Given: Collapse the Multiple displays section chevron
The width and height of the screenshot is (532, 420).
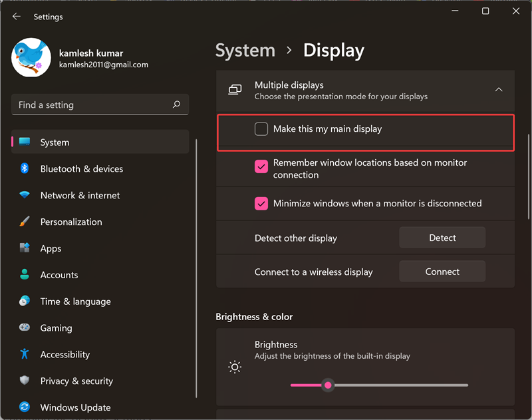Looking at the screenshot, I should pyautogui.click(x=498, y=90).
